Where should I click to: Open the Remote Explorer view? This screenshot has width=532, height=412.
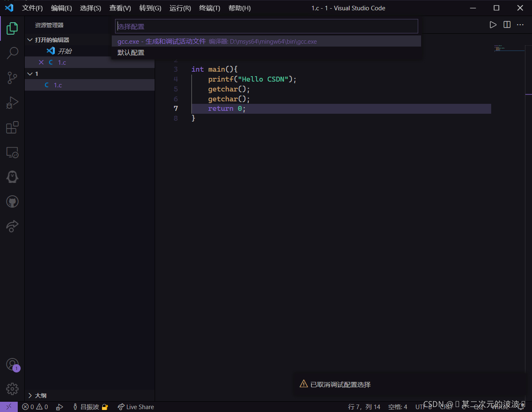(12, 152)
